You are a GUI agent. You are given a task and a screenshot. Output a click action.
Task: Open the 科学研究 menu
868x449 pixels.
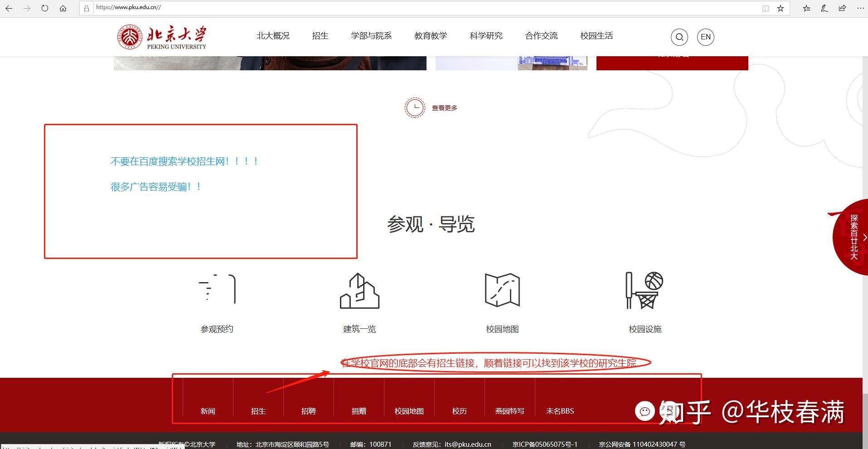tap(486, 36)
